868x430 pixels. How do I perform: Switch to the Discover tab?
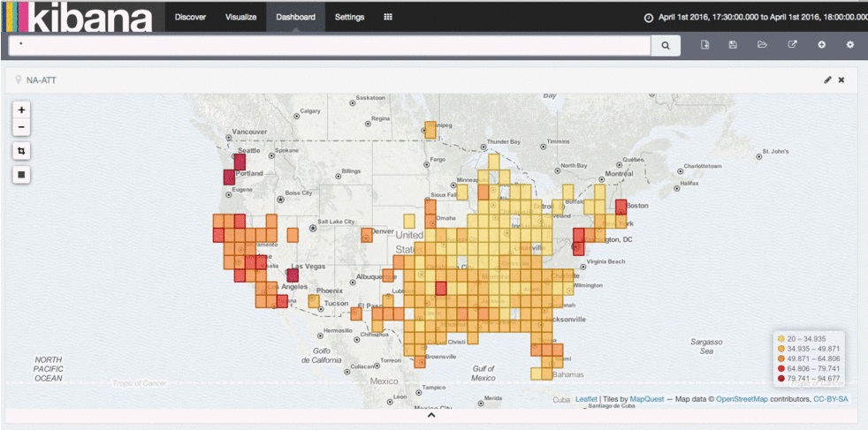point(190,17)
